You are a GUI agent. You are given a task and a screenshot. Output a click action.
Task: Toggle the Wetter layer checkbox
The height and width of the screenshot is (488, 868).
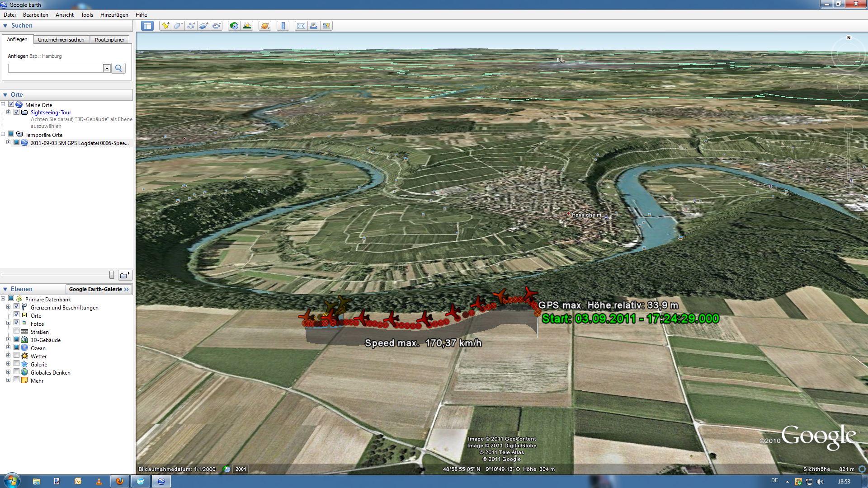17,356
